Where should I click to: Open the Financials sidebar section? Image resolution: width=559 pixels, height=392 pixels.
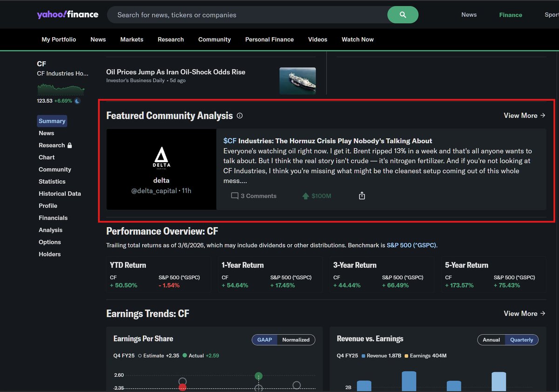(x=53, y=218)
